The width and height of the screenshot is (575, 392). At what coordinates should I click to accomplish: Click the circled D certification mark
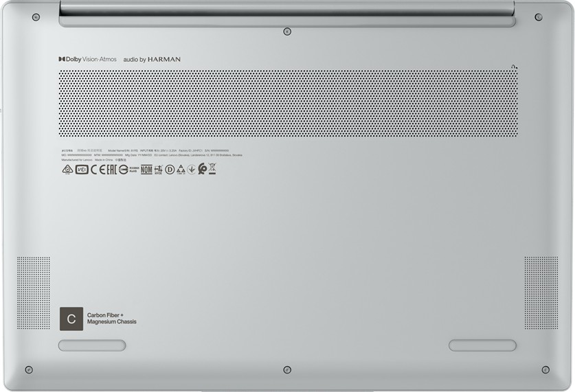[169, 170]
